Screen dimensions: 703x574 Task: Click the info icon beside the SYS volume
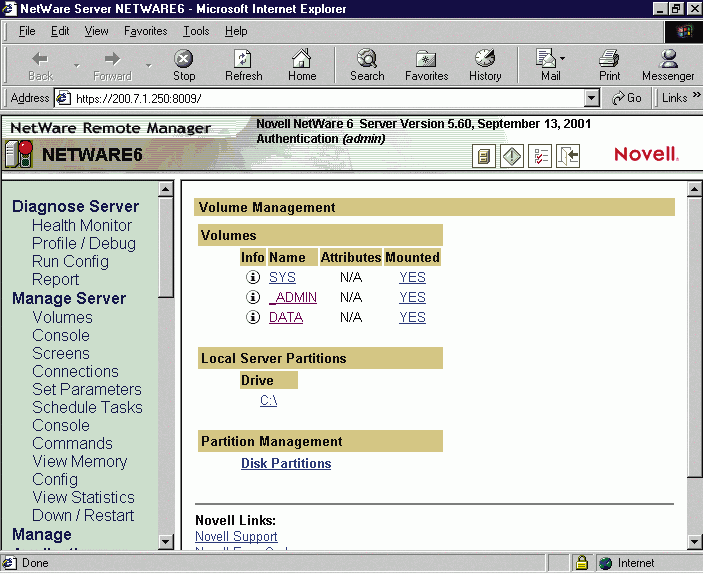tap(253, 277)
